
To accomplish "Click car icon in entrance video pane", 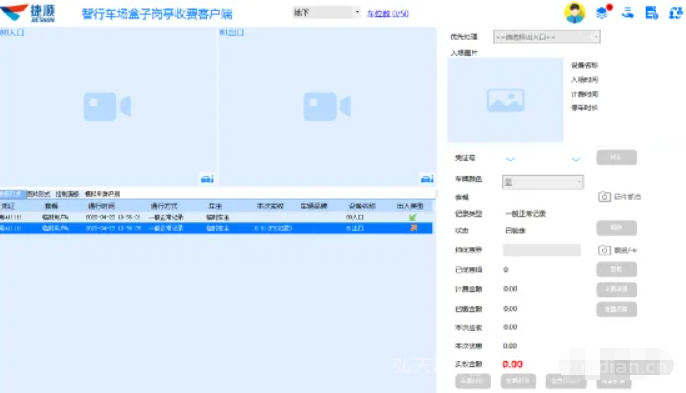I will click(x=207, y=179).
